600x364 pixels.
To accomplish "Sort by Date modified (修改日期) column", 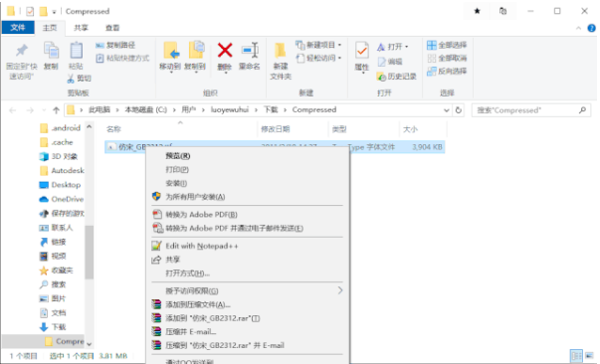I will point(276,129).
